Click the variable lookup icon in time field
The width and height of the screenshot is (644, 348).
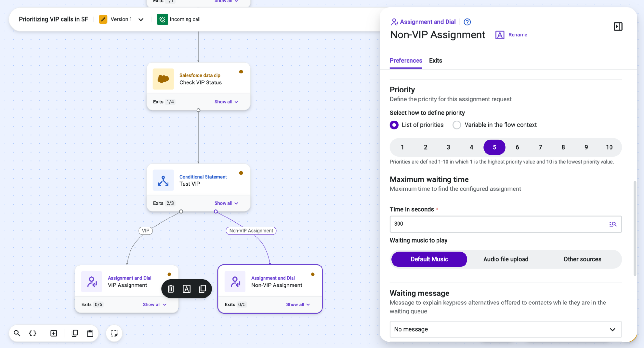(612, 224)
